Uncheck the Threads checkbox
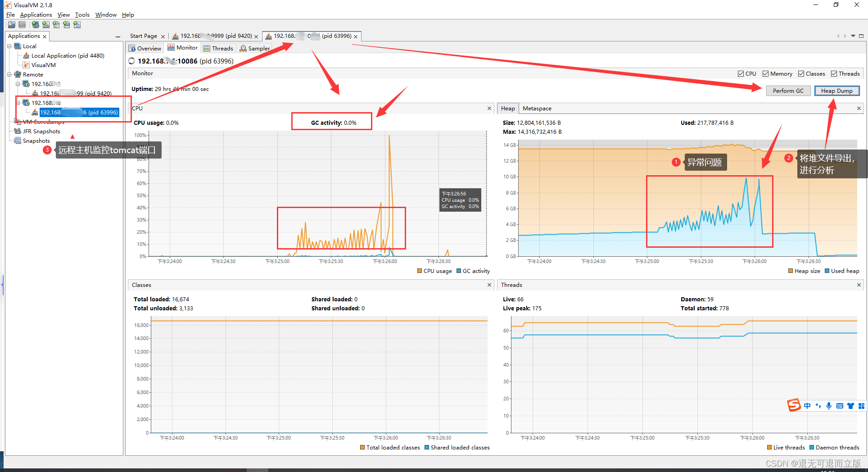 point(834,74)
